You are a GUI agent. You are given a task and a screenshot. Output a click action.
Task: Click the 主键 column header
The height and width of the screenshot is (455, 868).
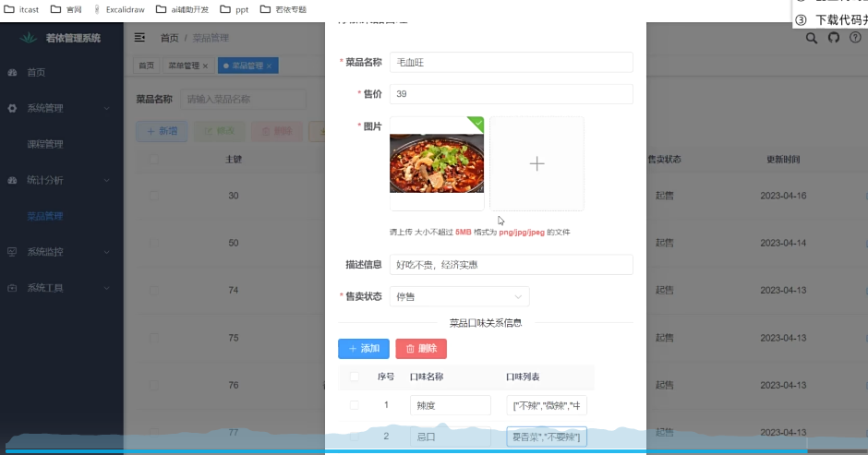(234, 160)
